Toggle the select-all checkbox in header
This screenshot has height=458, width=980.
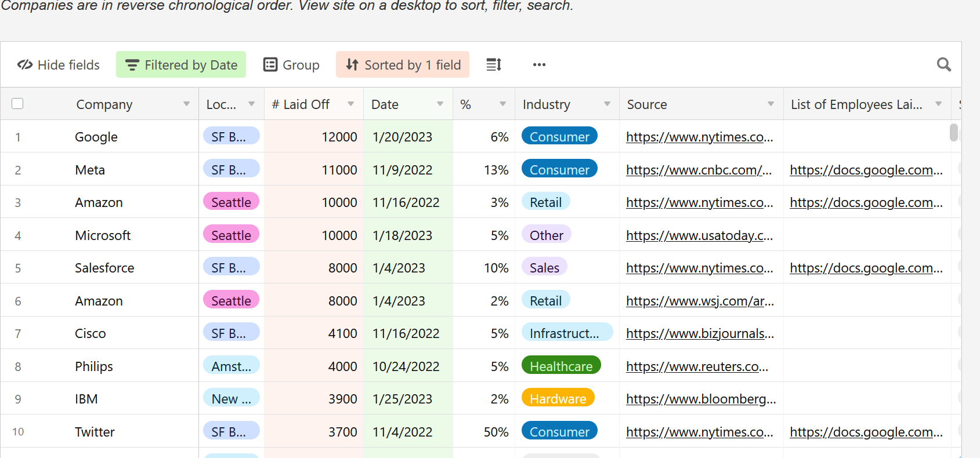click(17, 104)
